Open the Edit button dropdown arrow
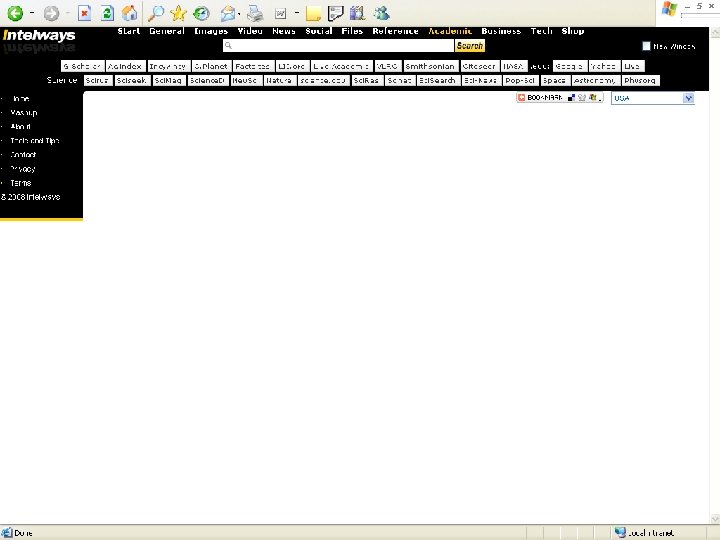Image resolution: width=720 pixels, height=540 pixels. [x=297, y=13]
